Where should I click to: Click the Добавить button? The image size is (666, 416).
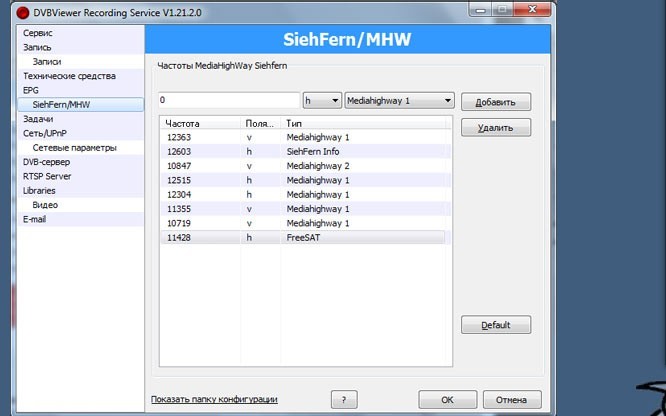point(495,102)
